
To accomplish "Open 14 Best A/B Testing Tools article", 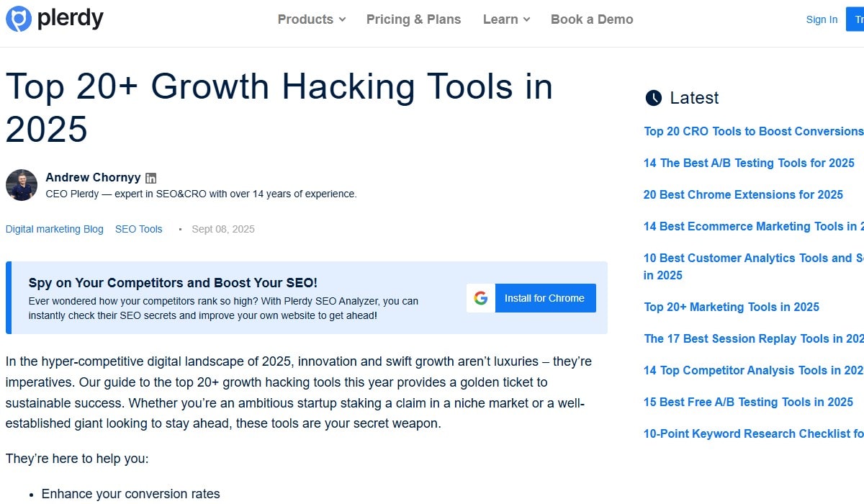I will click(749, 163).
